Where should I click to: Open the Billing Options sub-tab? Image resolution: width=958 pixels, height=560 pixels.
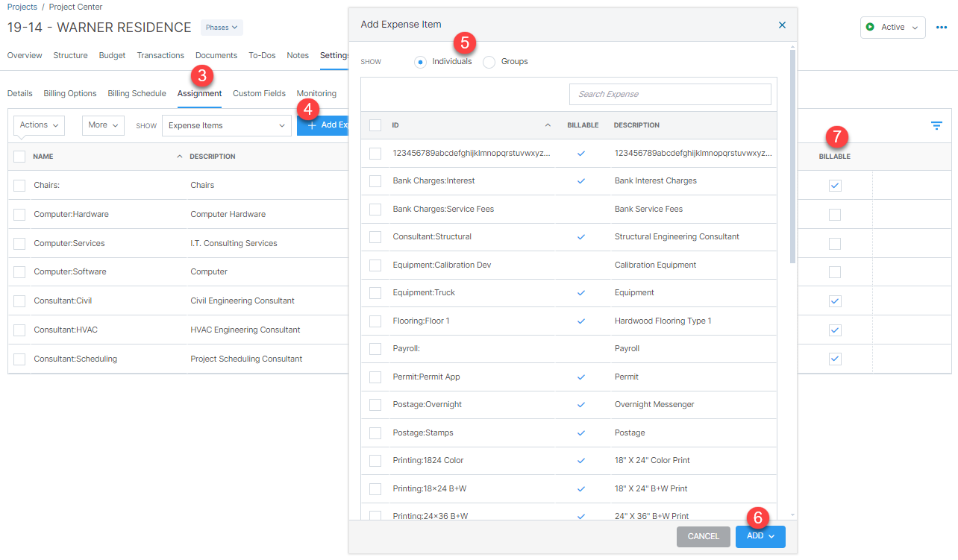click(x=70, y=94)
